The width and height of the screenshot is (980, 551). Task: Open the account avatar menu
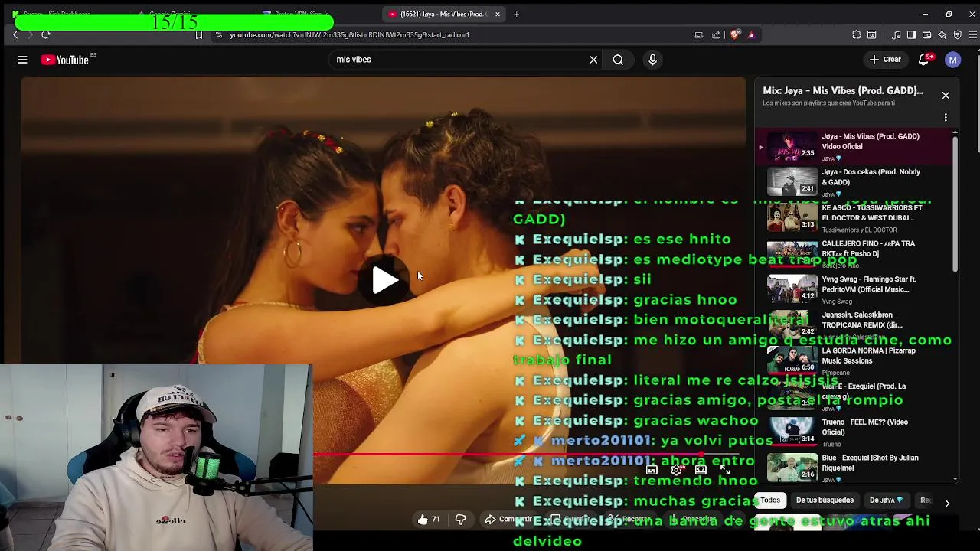click(952, 60)
